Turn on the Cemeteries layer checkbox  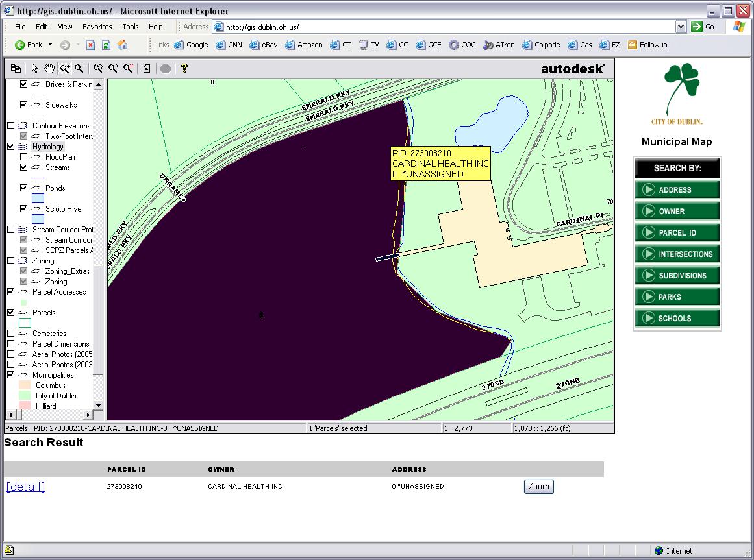coord(10,334)
